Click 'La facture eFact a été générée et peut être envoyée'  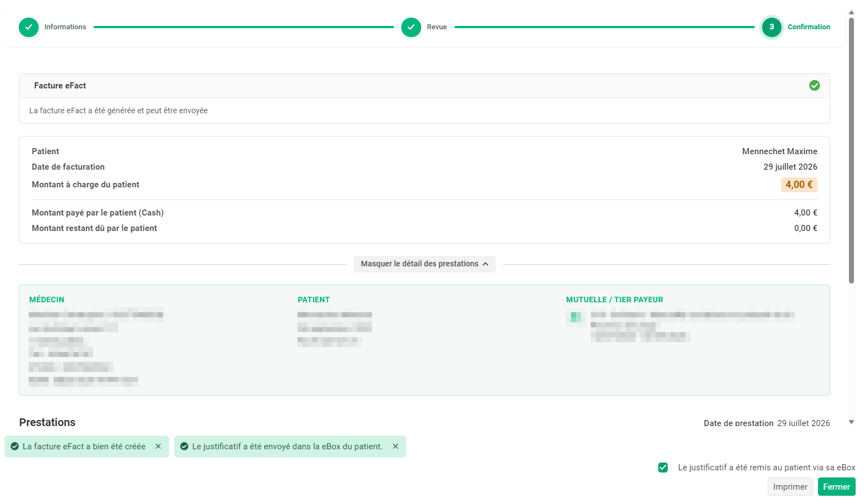(118, 111)
